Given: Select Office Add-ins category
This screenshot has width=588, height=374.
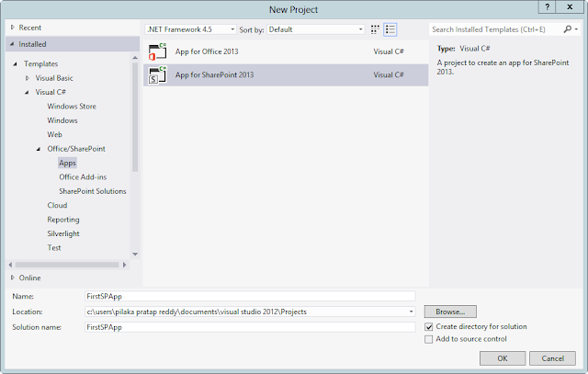Looking at the screenshot, I should (83, 177).
